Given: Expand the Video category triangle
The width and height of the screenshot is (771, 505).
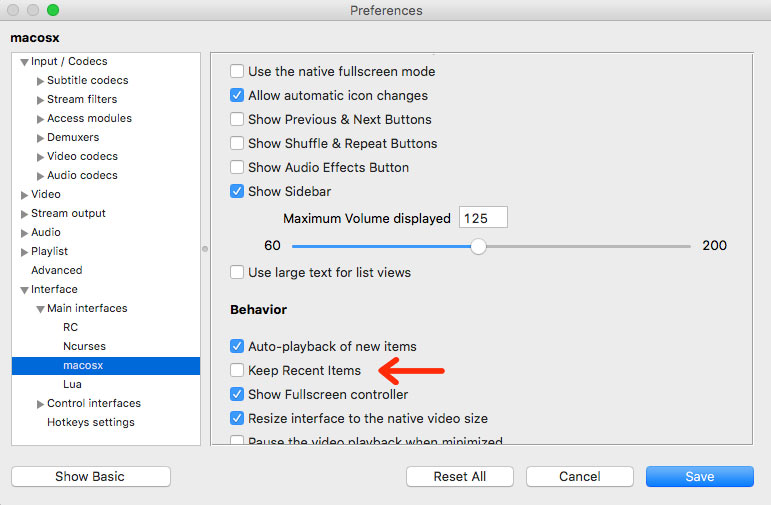Looking at the screenshot, I should (24, 195).
